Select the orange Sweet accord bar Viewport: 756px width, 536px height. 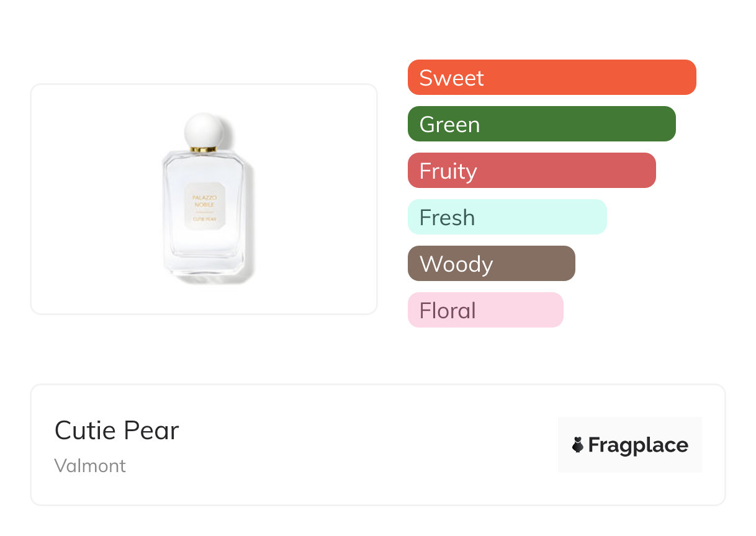click(x=551, y=78)
